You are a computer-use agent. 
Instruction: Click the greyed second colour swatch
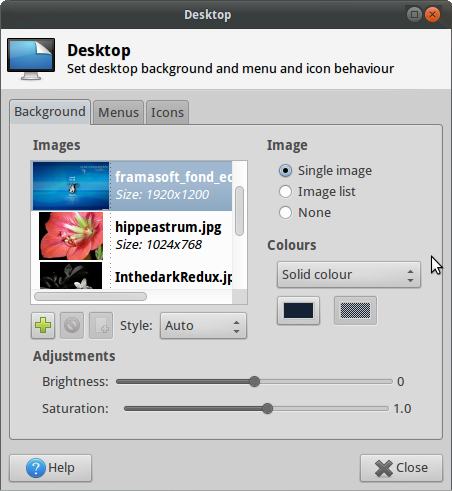click(x=355, y=311)
